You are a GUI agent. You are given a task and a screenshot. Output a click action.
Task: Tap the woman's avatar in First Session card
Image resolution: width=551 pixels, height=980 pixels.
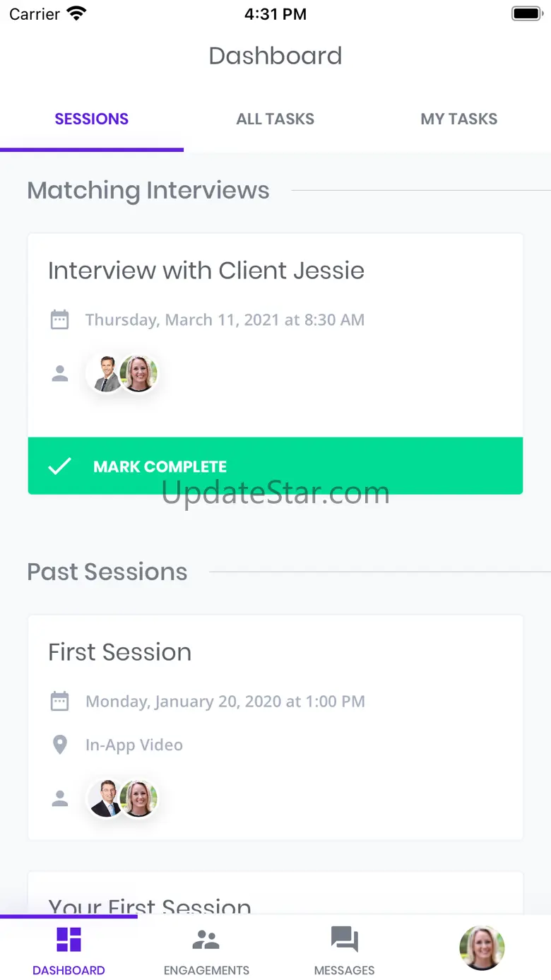138,799
